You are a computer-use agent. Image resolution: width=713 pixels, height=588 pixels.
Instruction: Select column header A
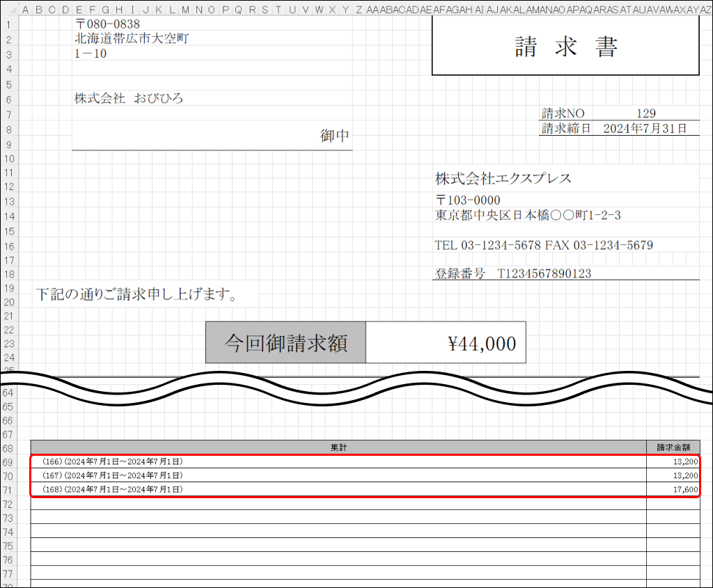click(x=25, y=10)
